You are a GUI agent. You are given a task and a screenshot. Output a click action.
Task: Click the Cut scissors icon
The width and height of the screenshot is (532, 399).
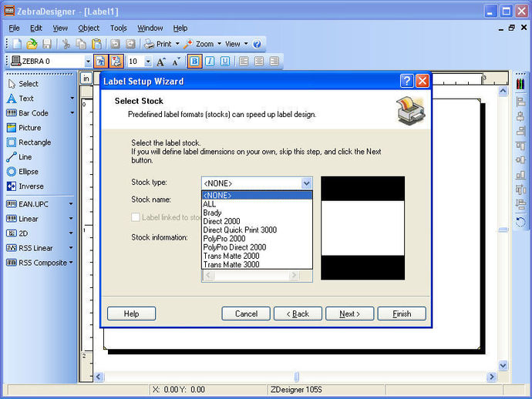click(66, 44)
